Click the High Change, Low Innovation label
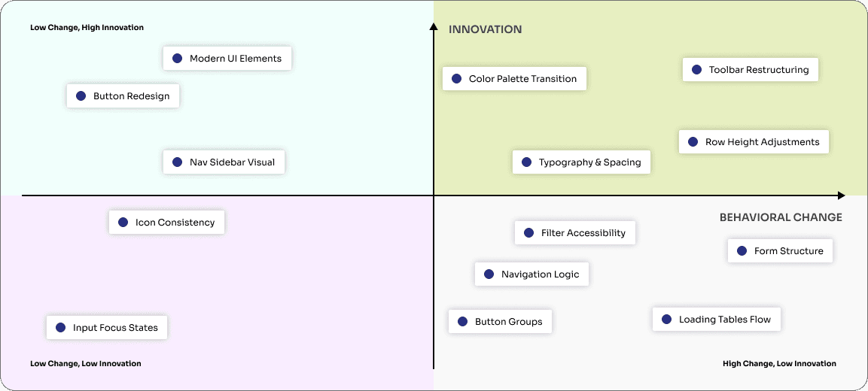This screenshot has height=391, width=868. pyautogui.click(x=779, y=364)
